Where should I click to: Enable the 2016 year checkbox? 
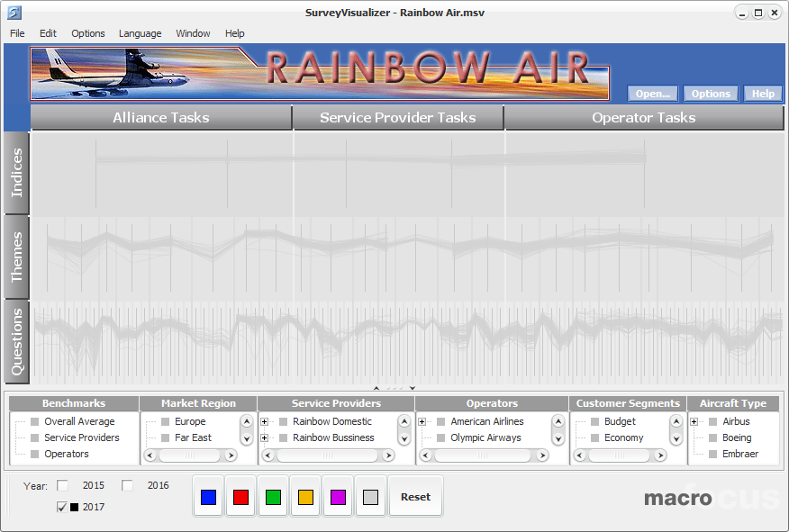click(x=128, y=485)
